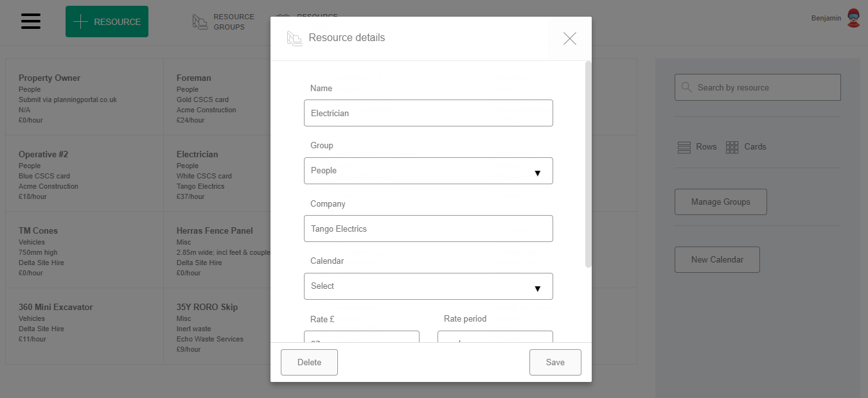Image resolution: width=868 pixels, height=398 pixels.
Task: Open the Foreman resource card
Action: [x=217, y=97]
